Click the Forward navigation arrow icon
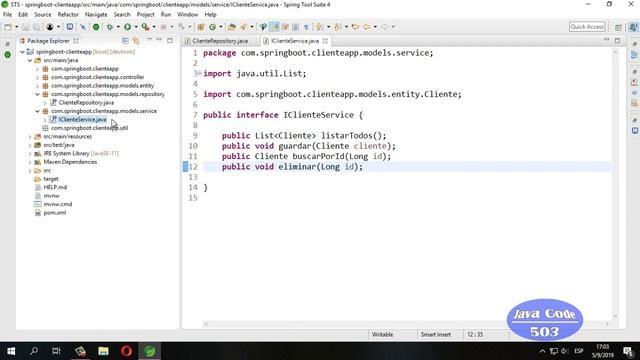 (384, 27)
